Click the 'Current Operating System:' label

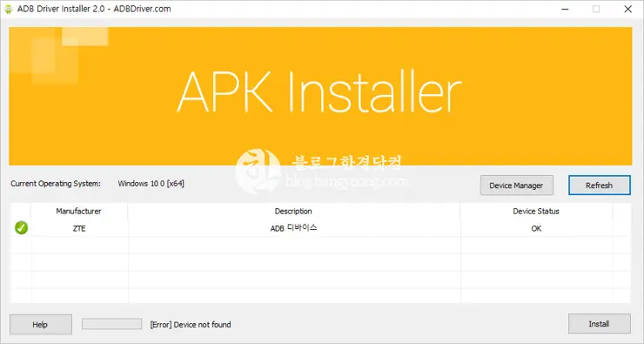[56, 184]
